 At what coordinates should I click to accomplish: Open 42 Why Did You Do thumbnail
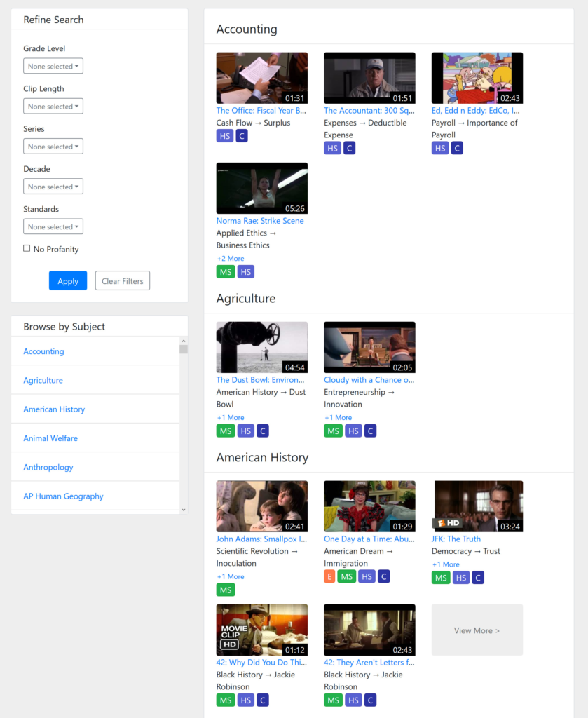[x=261, y=630]
